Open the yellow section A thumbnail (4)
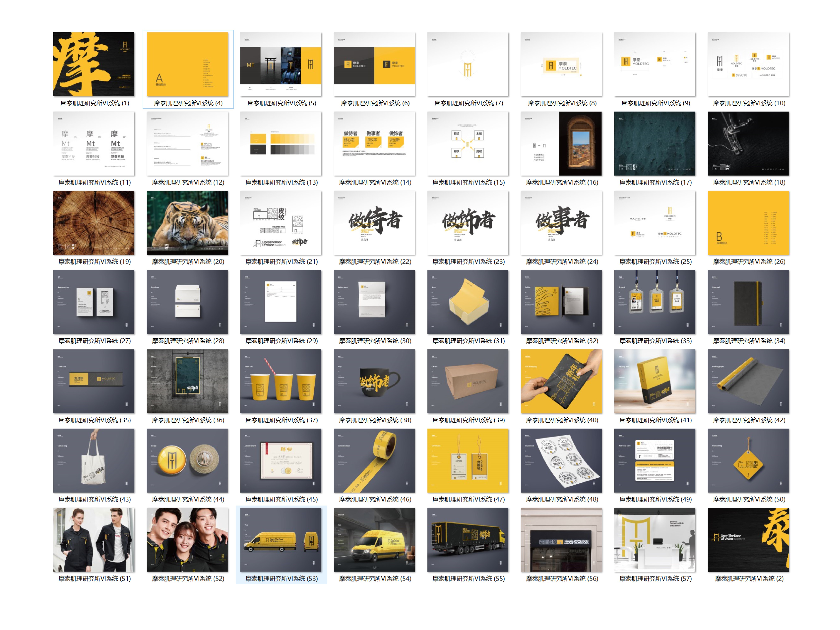 pos(187,64)
